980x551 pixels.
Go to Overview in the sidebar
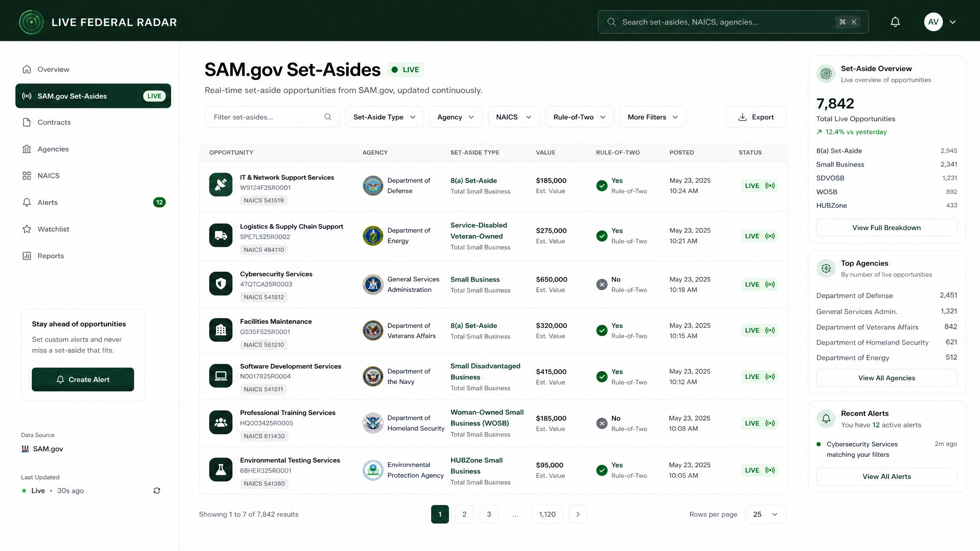(x=93, y=69)
